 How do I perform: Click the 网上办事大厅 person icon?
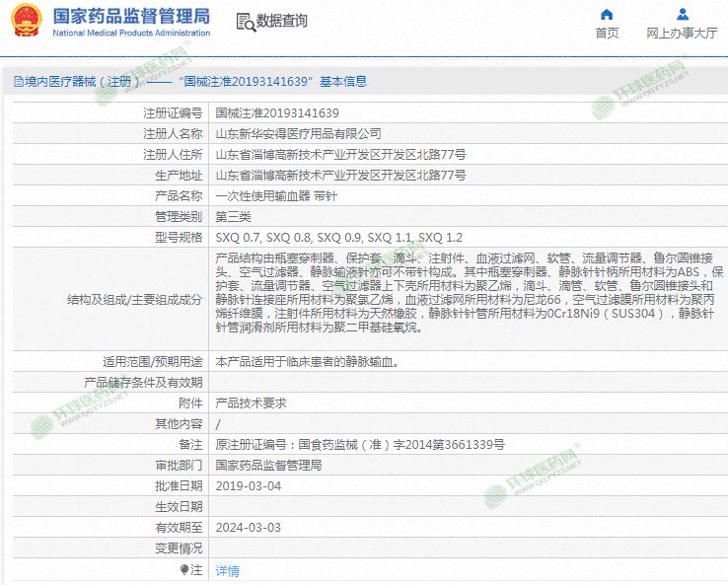tap(682, 14)
